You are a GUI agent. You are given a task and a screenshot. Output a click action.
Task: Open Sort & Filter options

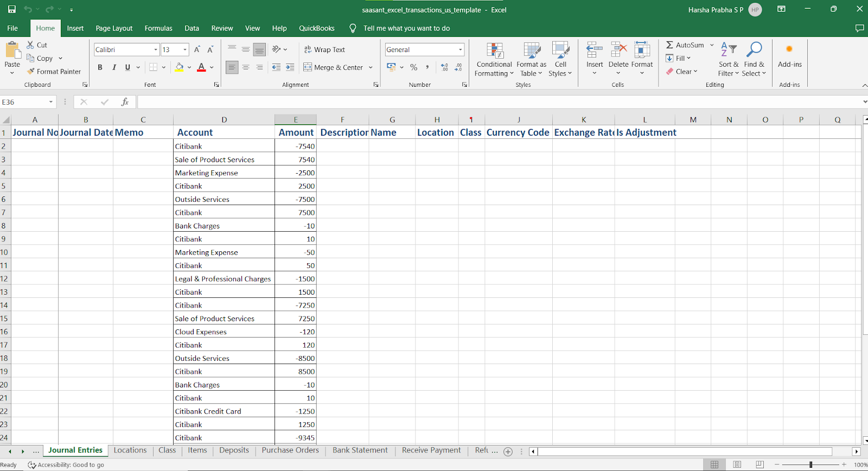729,60
